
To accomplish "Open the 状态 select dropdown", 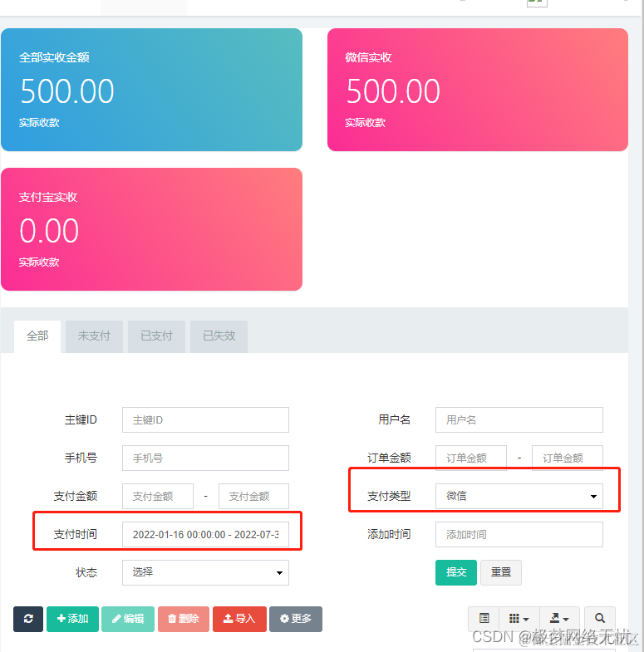I will coord(205,572).
